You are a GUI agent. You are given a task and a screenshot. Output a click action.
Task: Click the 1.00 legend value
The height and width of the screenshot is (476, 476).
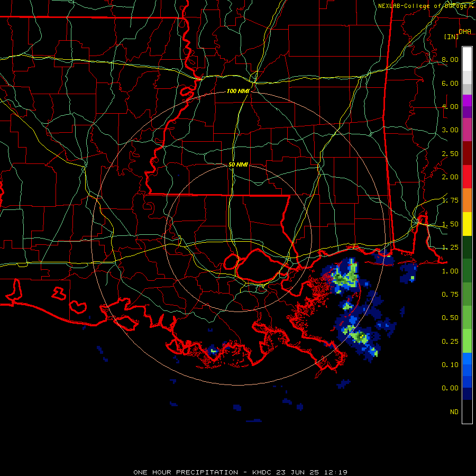(450, 271)
